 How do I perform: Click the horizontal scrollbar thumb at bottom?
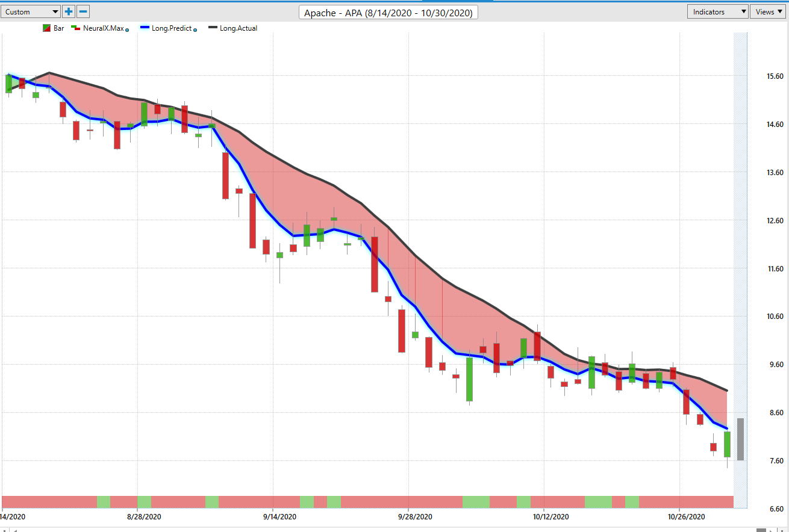pyautogui.click(x=761, y=530)
